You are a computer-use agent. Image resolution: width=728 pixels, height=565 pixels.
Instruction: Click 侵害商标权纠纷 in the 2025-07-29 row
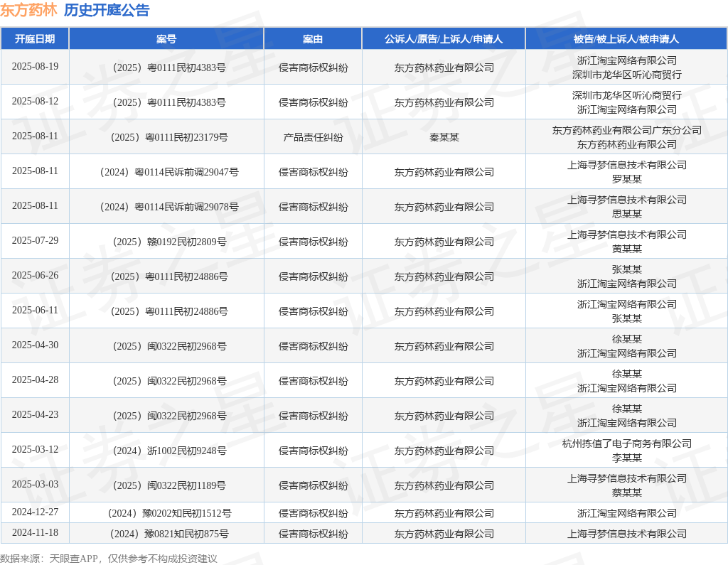point(313,242)
